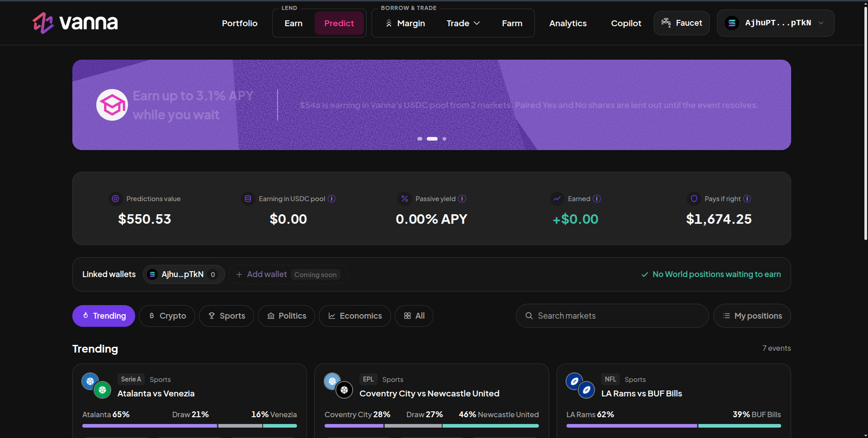Screen dimensions: 868x438
Task: Click the Ajhu...pTkN linked wallet chip
Action: pos(184,274)
